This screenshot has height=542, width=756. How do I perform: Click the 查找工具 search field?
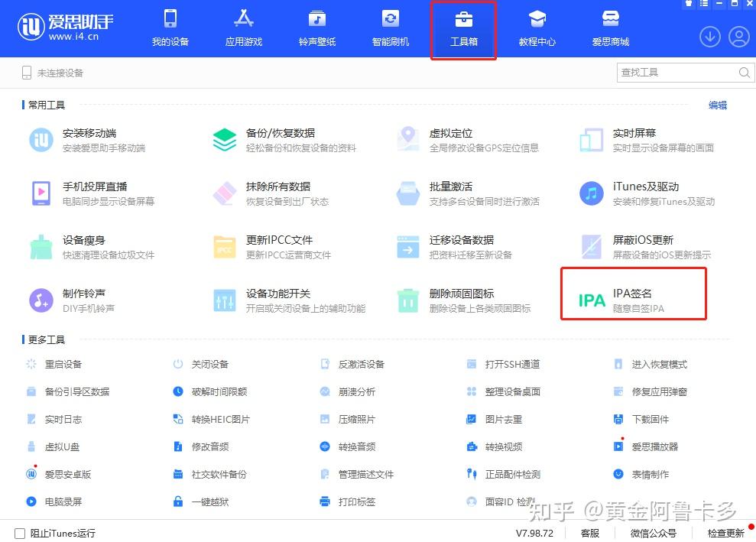(680, 72)
